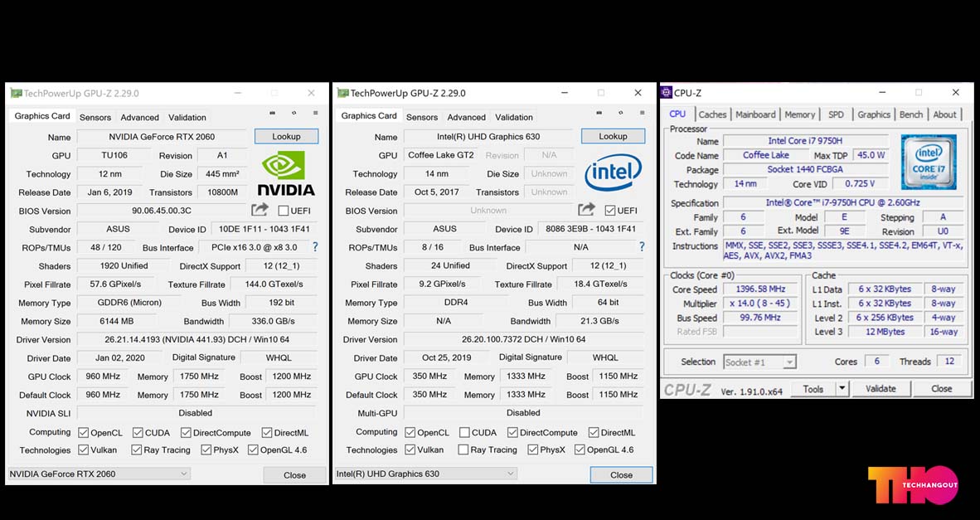Viewport: 980px width, 520px height.
Task: Click the refresh icon in NVIDIA GPU-Z window
Action: 294,113
